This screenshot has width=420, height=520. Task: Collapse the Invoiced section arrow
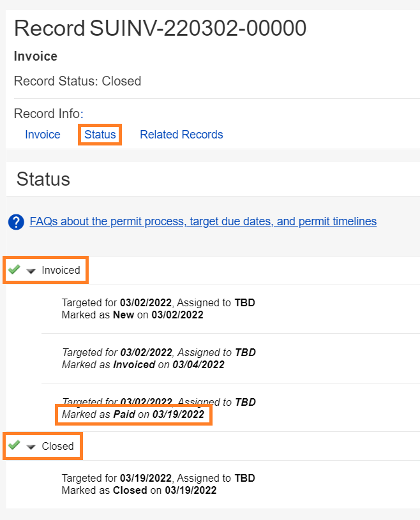pyautogui.click(x=31, y=271)
